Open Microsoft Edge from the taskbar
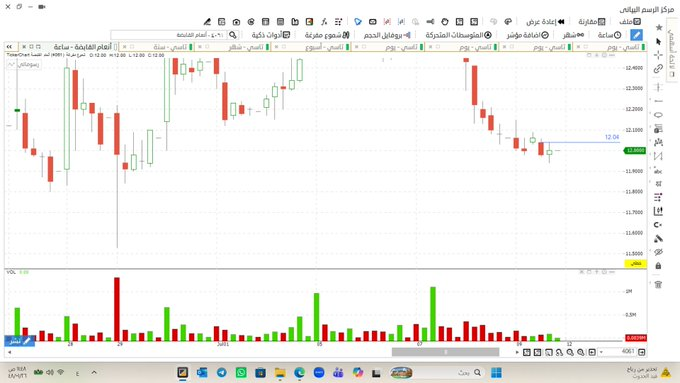The width and height of the screenshot is (680, 383). click(299, 373)
